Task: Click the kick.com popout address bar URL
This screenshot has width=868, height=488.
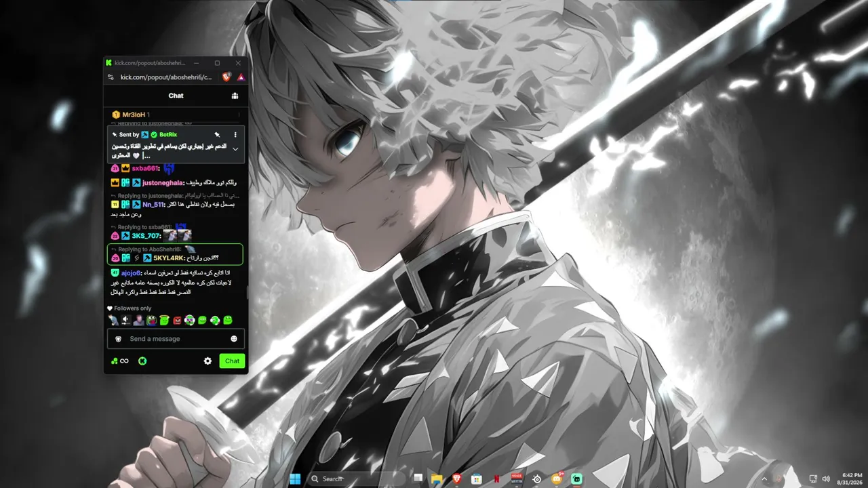Action: 166,77
